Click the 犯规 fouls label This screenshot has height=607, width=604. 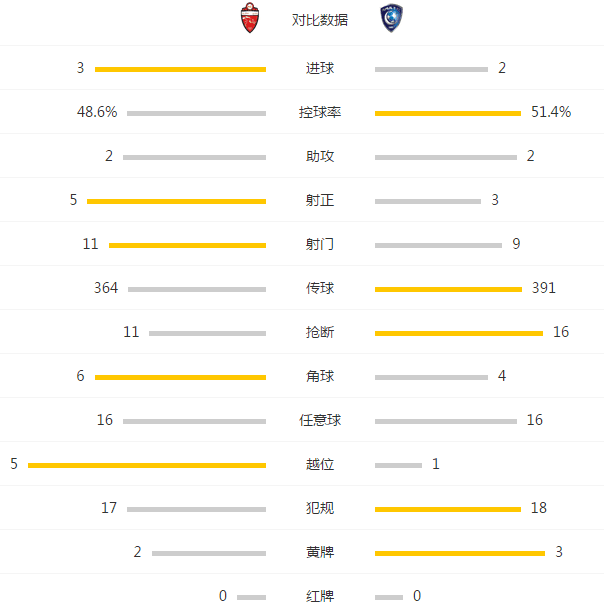[x=320, y=509]
